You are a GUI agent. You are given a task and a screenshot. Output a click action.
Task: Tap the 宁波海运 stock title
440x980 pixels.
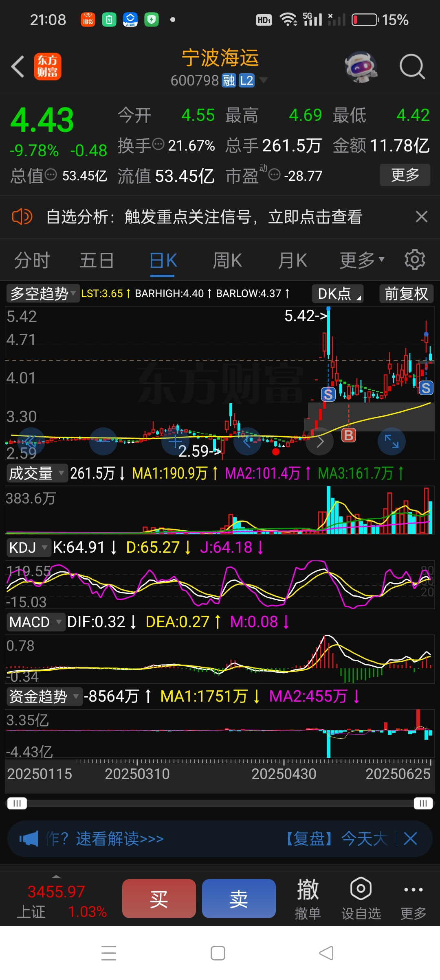coord(220,57)
